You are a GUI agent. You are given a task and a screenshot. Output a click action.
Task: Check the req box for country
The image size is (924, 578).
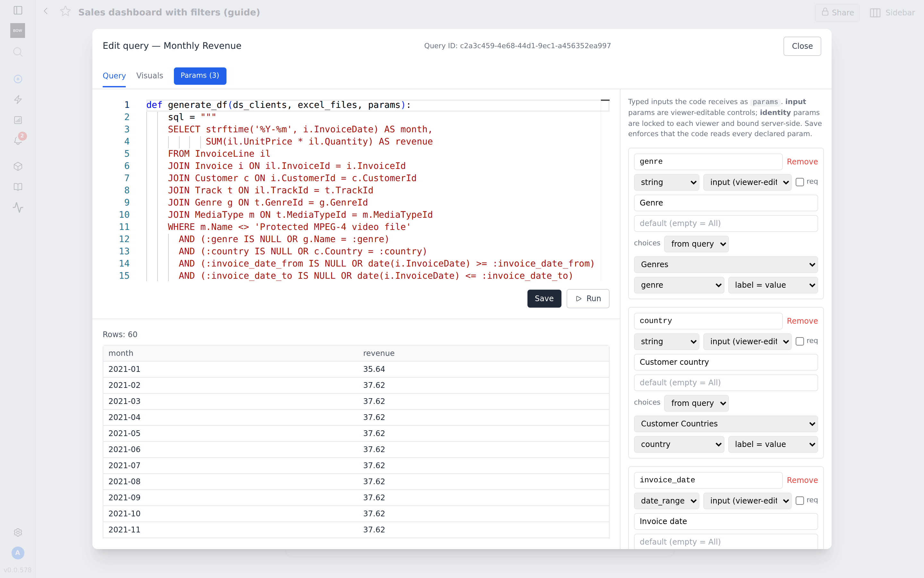point(800,341)
